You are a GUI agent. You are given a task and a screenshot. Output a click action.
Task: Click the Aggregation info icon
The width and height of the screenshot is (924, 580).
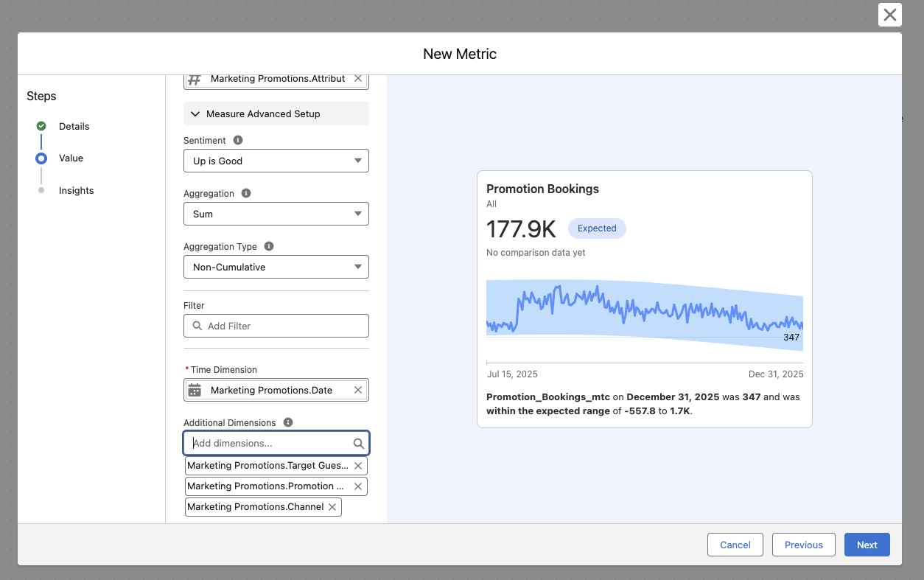tap(246, 193)
